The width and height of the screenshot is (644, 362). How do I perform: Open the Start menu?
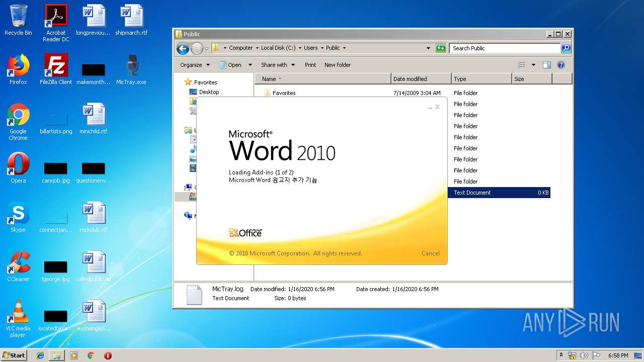pos(14,355)
